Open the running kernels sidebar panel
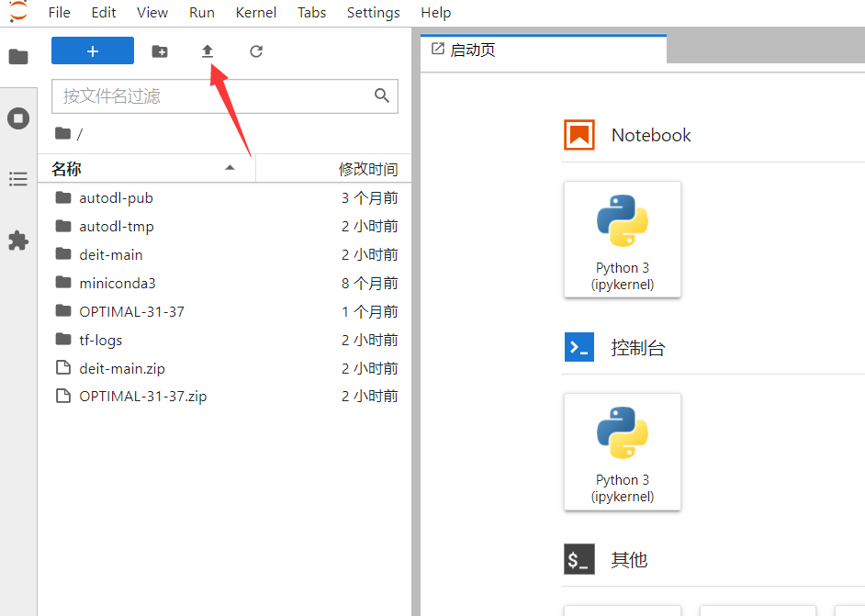 tap(18, 118)
